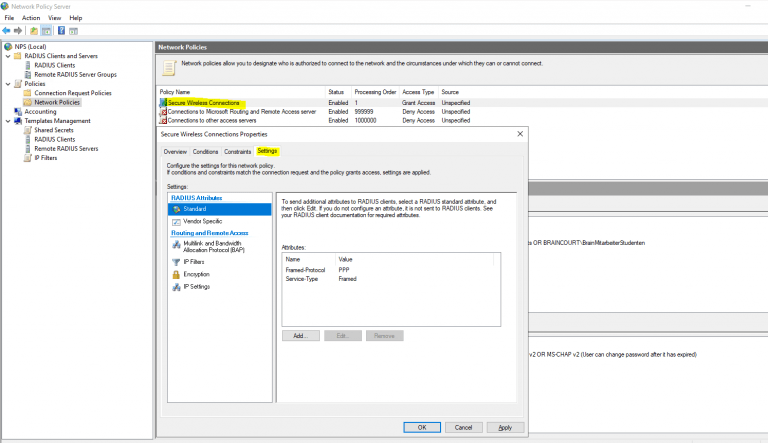Click the Policy Name column header
Image resolution: width=768 pixels, height=443 pixels.
tap(241, 92)
